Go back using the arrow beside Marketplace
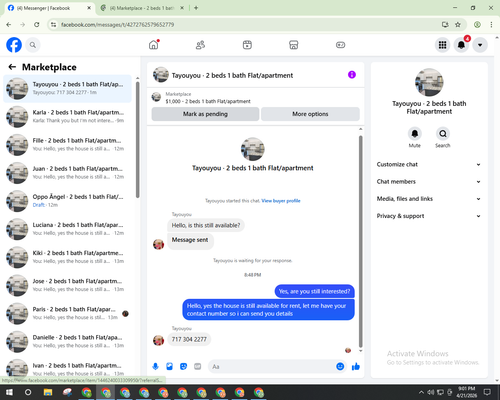This screenshot has width=500, height=400. (x=12, y=67)
